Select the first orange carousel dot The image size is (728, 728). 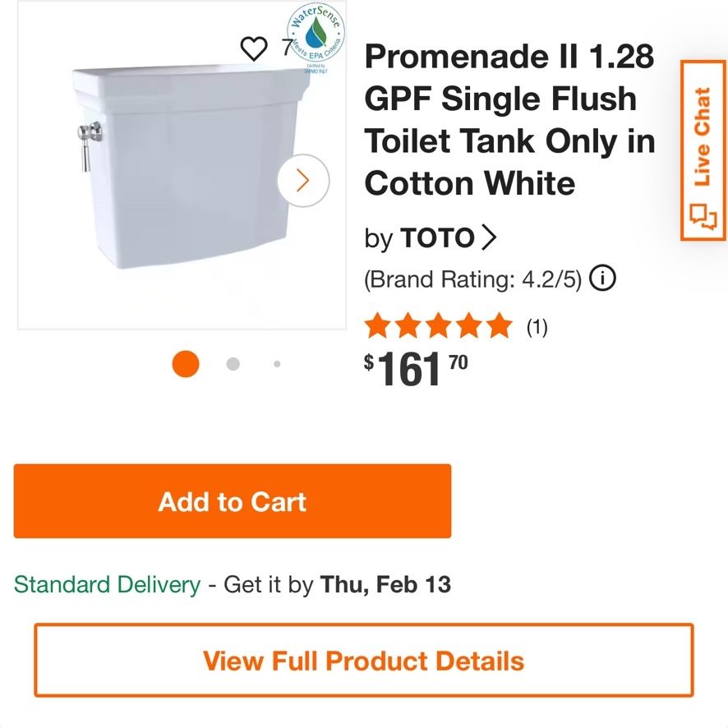tap(186, 364)
